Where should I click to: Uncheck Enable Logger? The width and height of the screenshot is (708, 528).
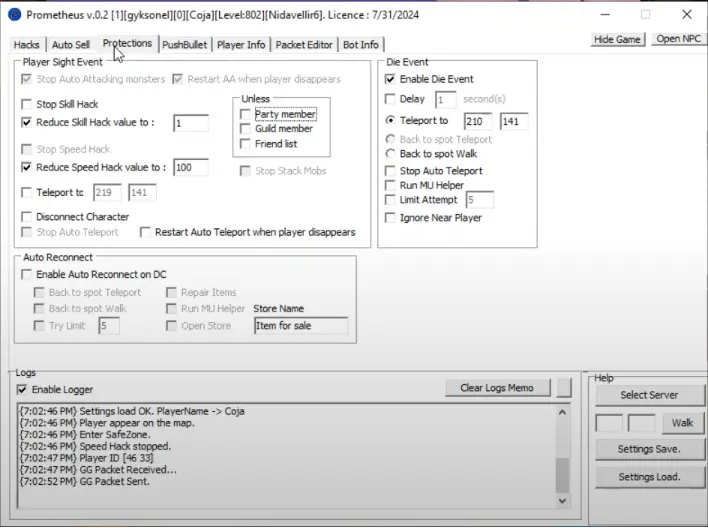22,389
